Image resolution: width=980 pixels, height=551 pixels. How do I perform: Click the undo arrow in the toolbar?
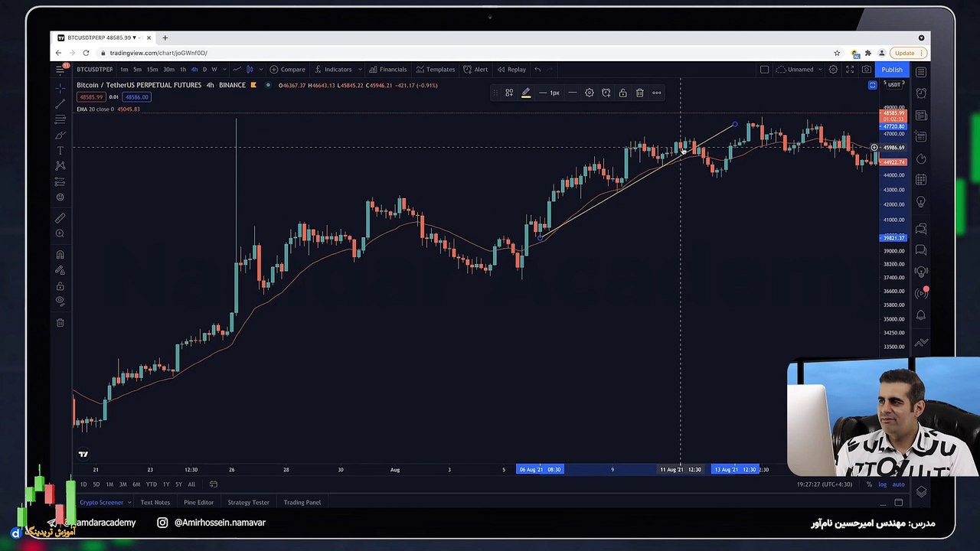click(537, 70)
